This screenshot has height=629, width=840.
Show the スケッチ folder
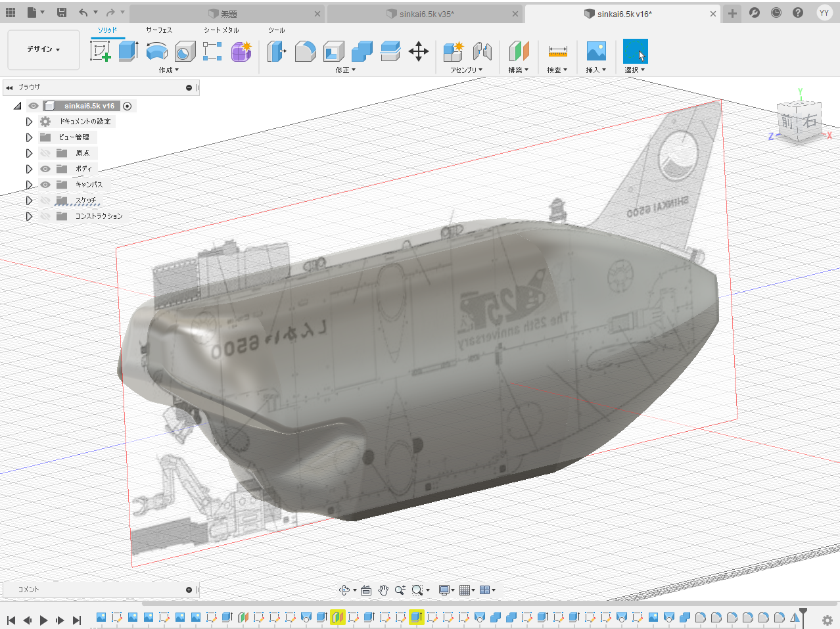(x=45, y=200)
